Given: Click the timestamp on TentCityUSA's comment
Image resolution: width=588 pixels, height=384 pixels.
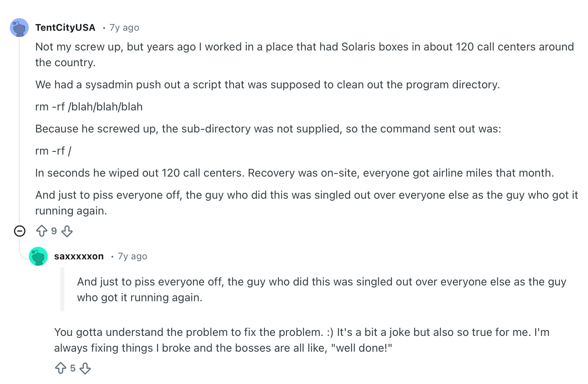Looking at the screenshot, I should point(124,28).
